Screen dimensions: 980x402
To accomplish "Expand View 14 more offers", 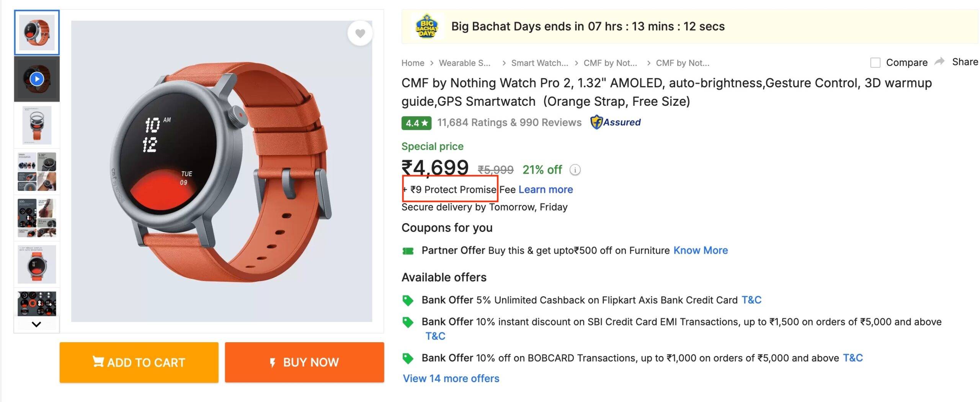I will coord(451,379).
